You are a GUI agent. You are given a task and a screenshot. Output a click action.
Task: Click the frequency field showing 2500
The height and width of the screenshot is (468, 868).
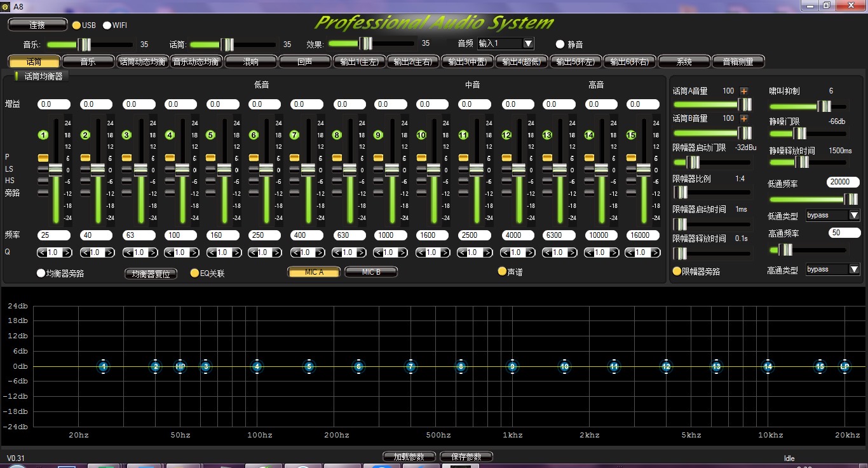[473, 235]
